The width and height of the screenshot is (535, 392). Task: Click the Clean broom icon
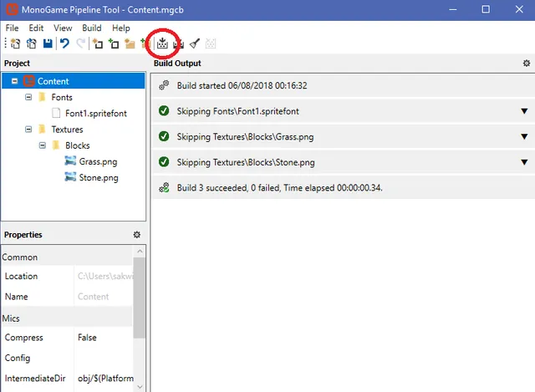point(195,43)
